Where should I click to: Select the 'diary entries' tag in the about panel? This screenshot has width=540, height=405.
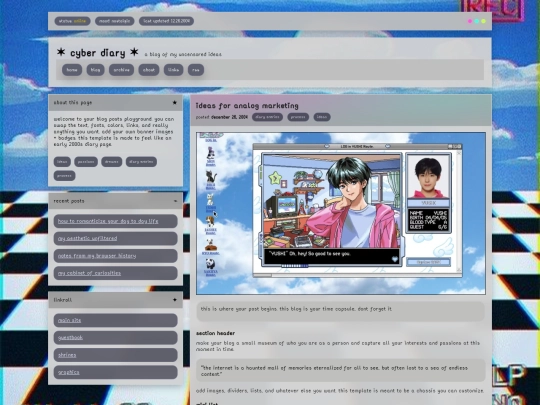click(141, 162)
